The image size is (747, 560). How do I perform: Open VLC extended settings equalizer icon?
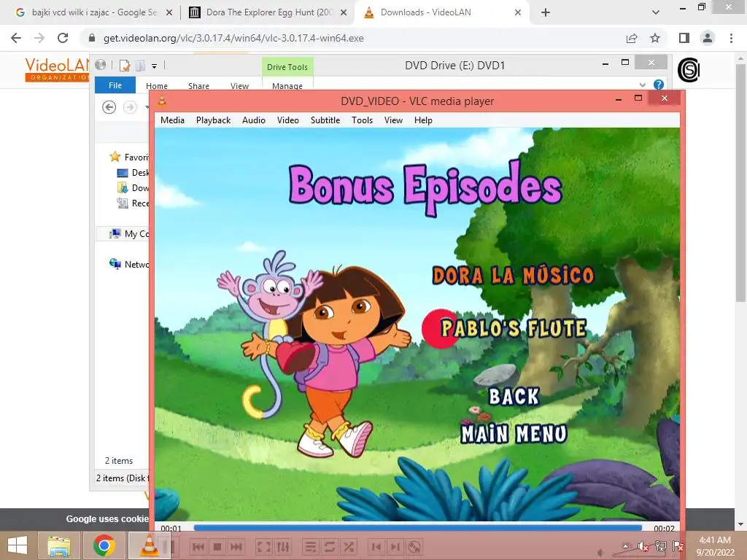(283, 546)
